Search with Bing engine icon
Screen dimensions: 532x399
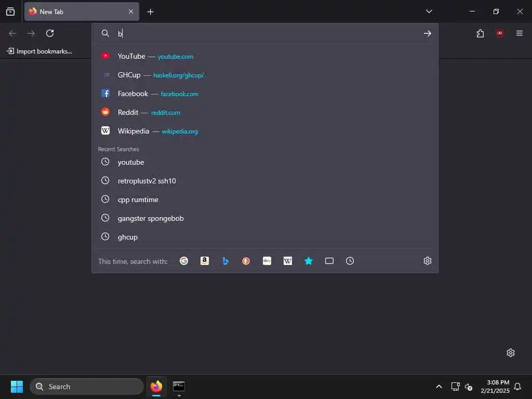225,261
